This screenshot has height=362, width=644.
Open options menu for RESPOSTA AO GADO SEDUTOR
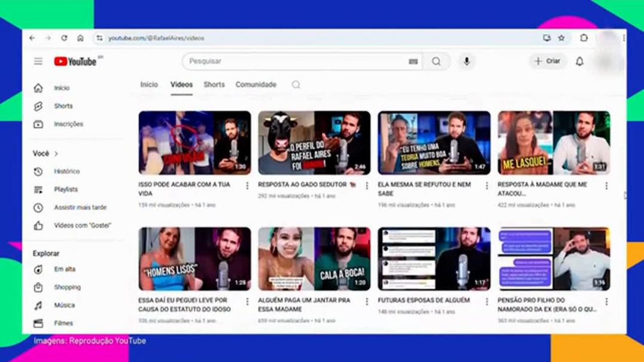(x=367, y=186)
